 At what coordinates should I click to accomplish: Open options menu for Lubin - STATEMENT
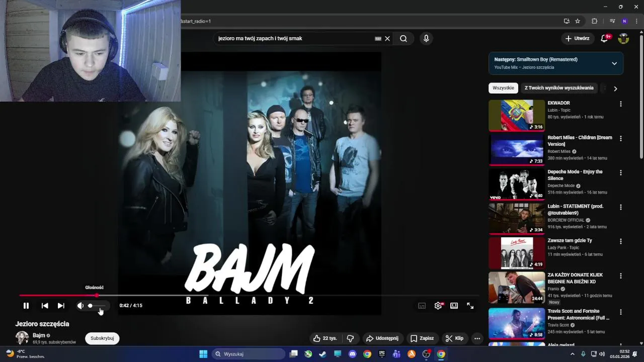point(621,207)
